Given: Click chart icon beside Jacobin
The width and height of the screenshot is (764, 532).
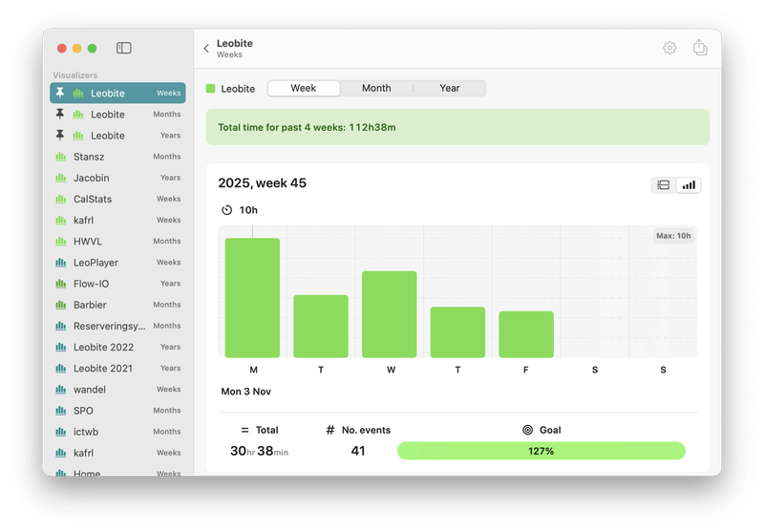Looking at the screenshot, I should tap(60, 178).
